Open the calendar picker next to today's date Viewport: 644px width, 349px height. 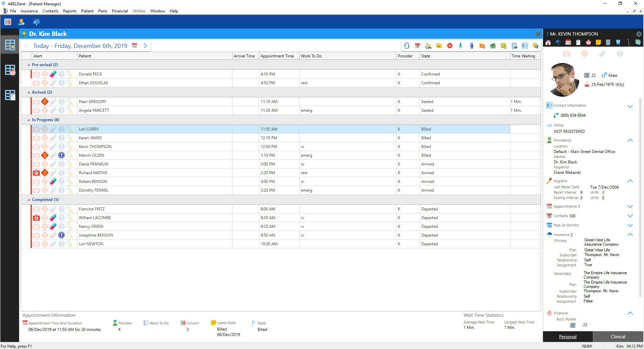point(135,46)
